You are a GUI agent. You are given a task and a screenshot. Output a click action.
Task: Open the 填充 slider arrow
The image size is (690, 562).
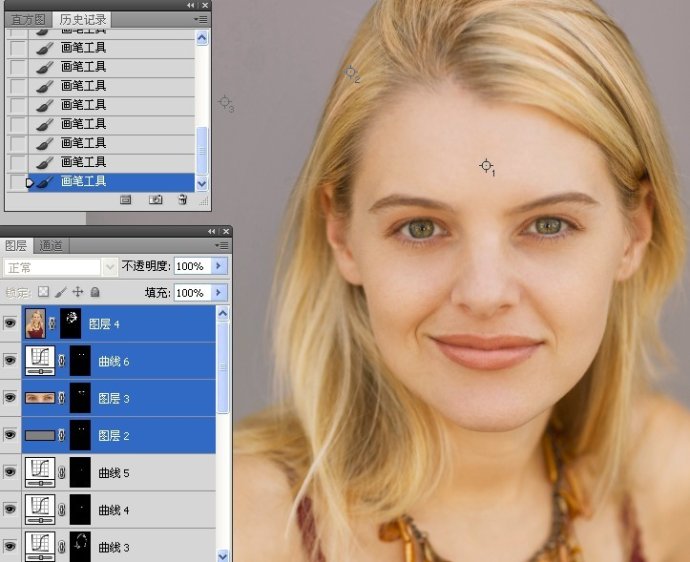tap(219, 293)
